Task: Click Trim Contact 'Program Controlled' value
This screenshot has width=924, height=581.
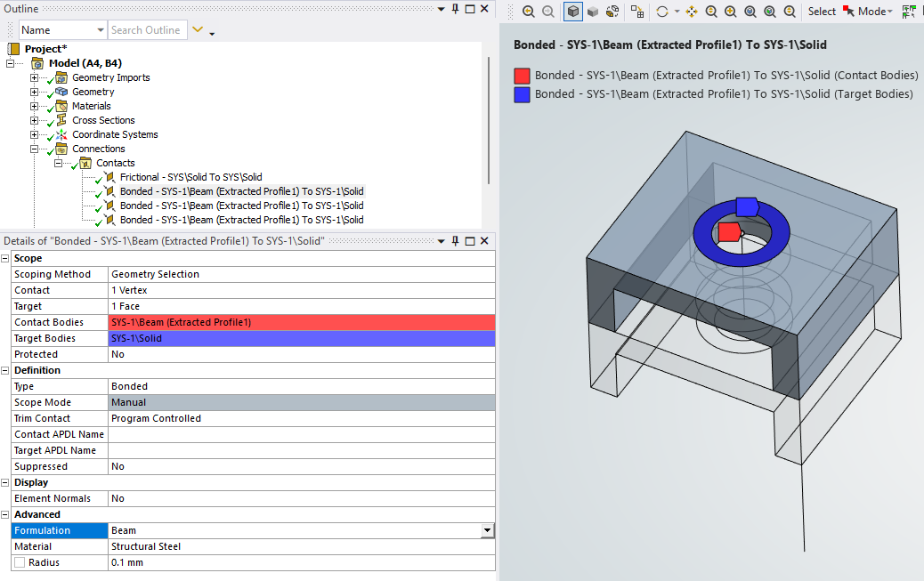Action: (x=302, y=418)
